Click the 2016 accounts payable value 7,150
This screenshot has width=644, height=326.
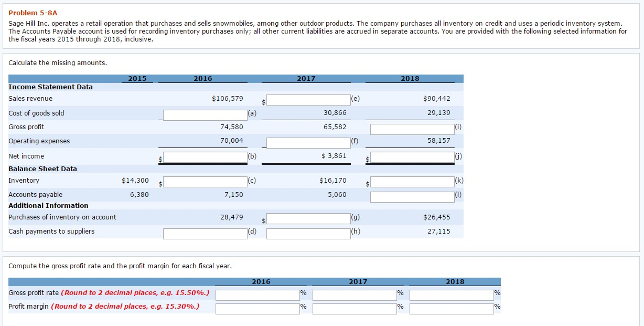click(234, 195)
